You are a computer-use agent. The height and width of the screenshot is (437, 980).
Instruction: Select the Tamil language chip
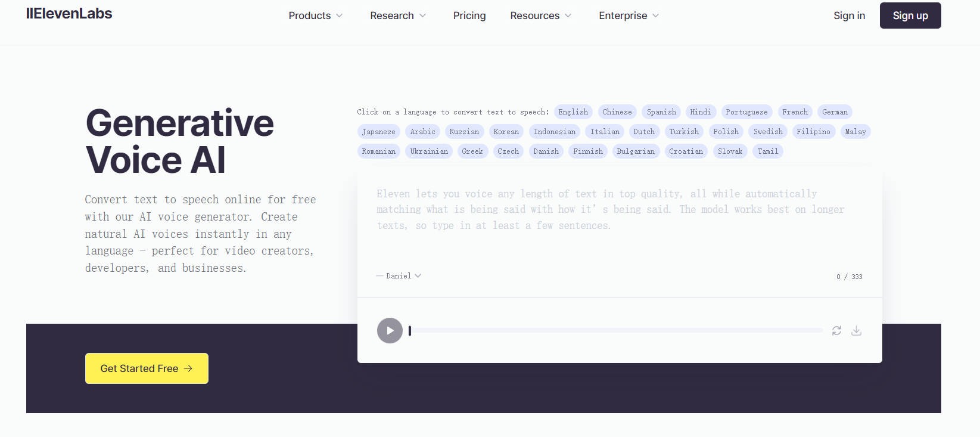tap(768, 151)
